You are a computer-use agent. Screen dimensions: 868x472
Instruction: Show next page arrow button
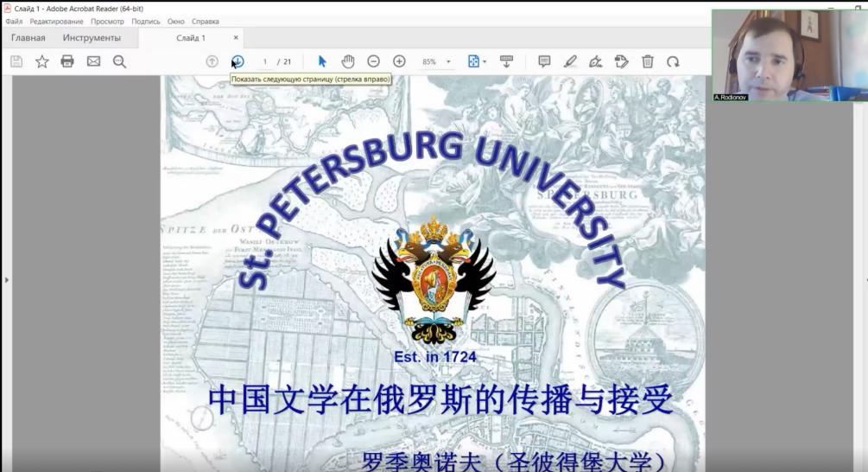pyautogui.click(x=238, y=61)
